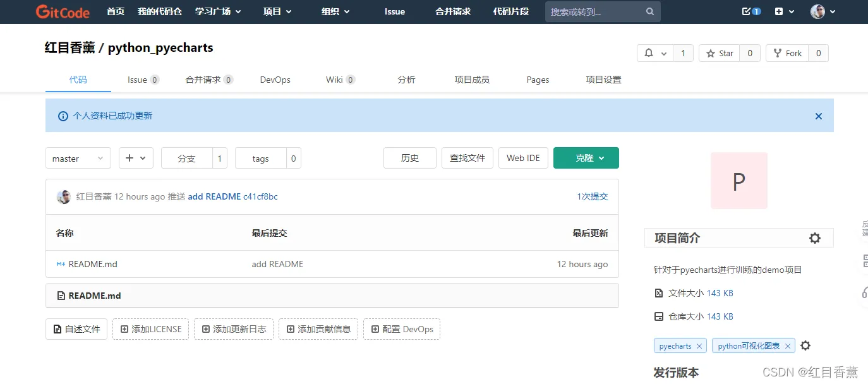This screenshot has height=384, width=868.
Task: Click the tags button
Action: [x=261, y=159]
